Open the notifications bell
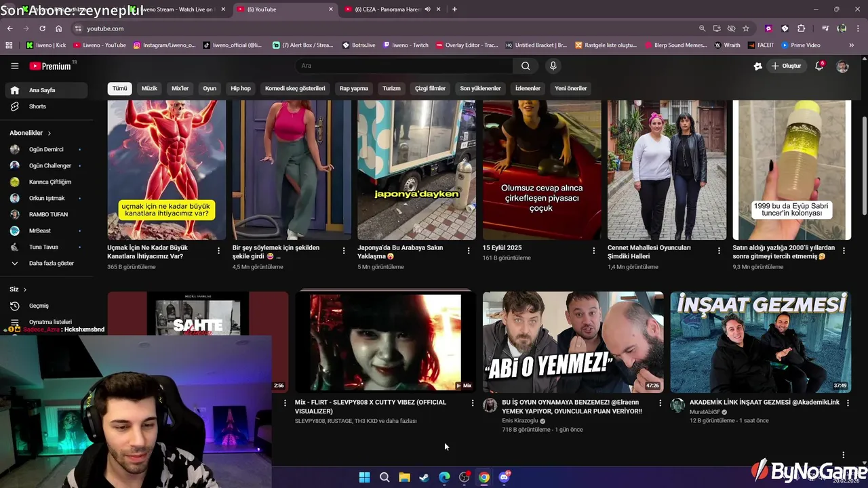 819,66
